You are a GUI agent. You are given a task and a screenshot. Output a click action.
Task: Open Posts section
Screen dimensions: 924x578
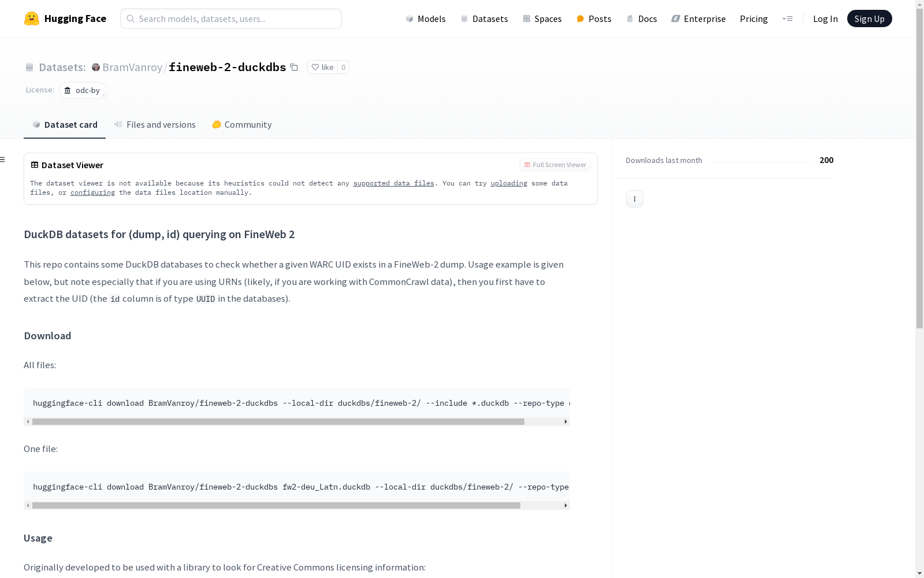594,18
